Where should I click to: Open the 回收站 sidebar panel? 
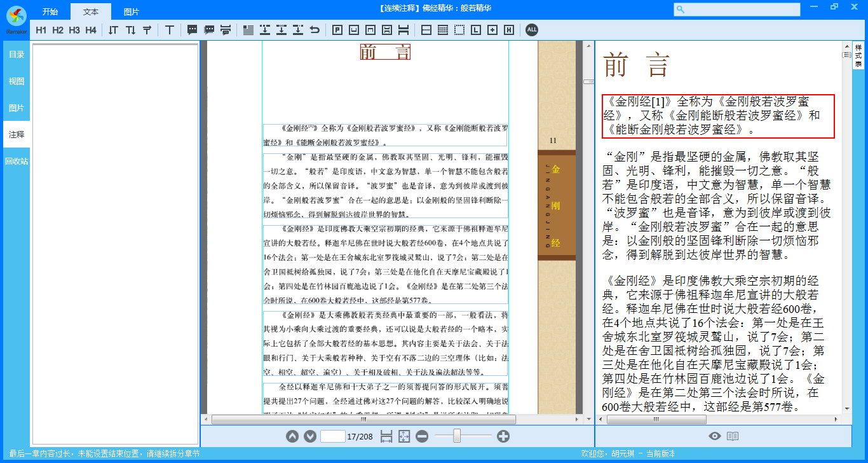(x=17, y=162)
